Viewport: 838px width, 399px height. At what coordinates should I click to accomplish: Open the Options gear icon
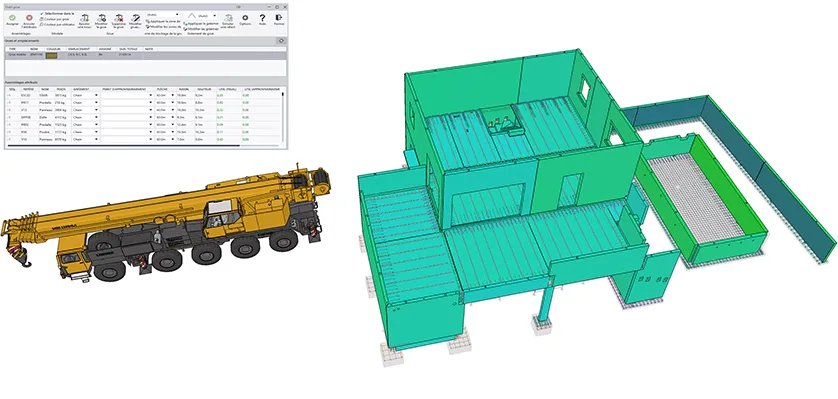point(245,18)
